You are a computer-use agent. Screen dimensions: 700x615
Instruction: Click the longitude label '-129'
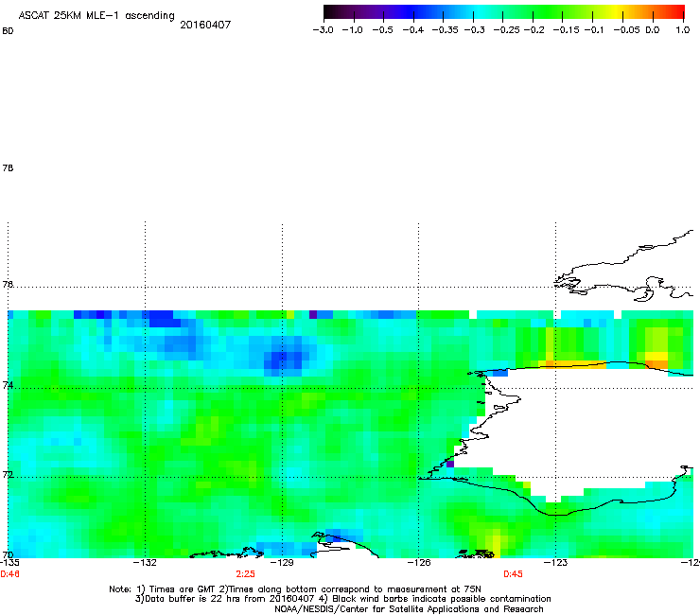[282, 563]
